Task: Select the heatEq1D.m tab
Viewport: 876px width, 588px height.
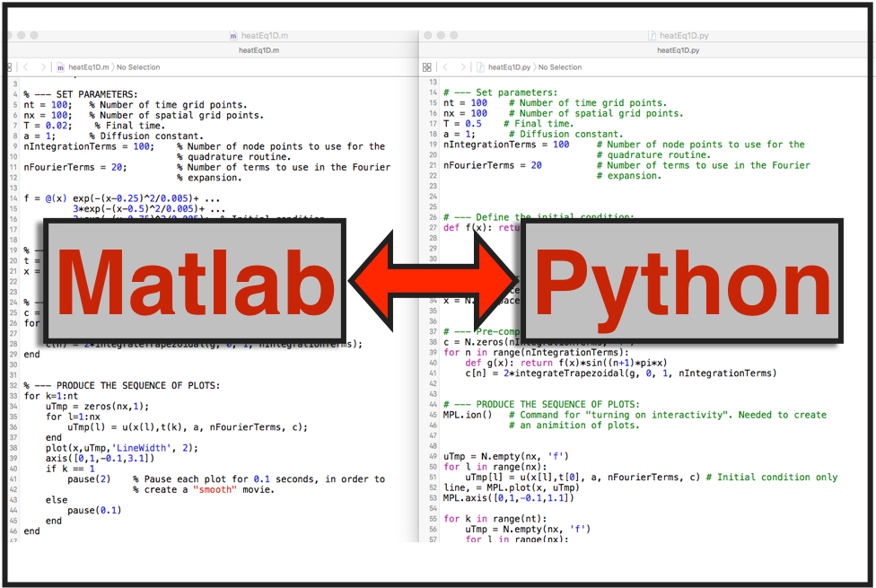Action: pyautogui.click(x=258, y=50)
